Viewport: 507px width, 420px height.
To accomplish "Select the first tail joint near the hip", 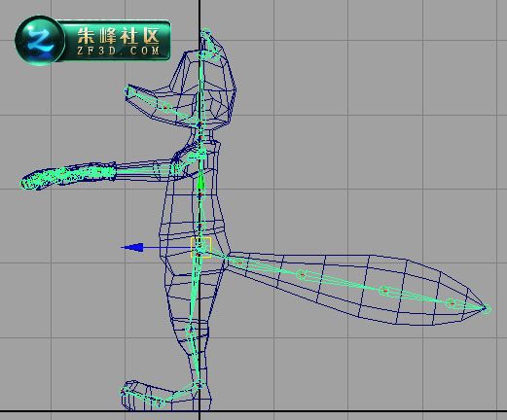I will coord(238,262).
